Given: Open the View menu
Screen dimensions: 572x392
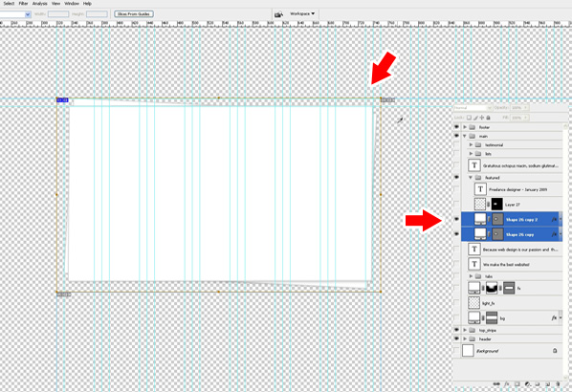Looking at the screenshot, I should click(55, 4).
